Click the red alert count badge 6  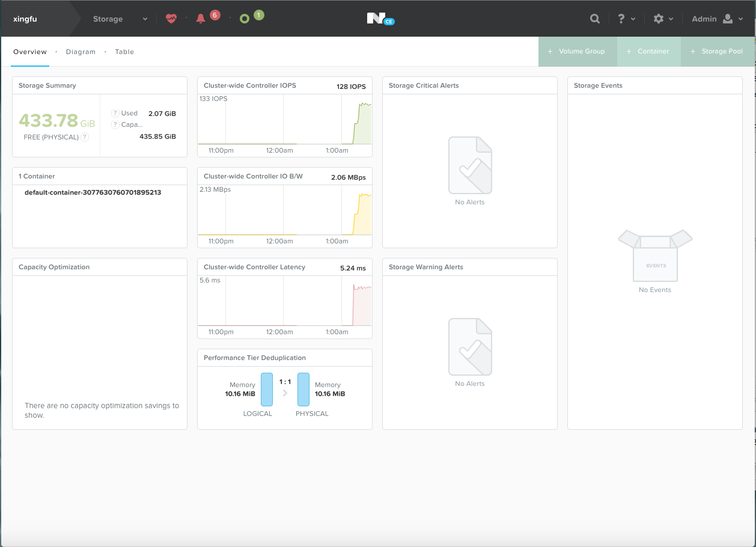click(x=215, y=14)
